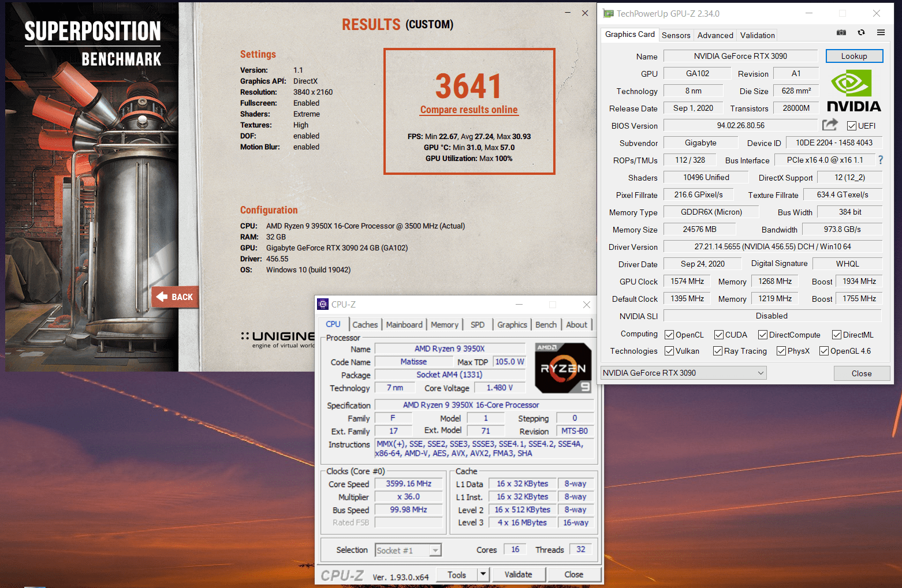Click the UNIGINE logo
Viewport: 902px width, 588px height.
coord(278,339)
